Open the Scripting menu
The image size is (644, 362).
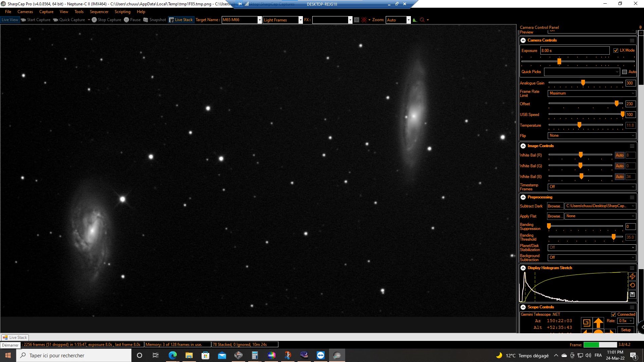[x=122, y=12]
